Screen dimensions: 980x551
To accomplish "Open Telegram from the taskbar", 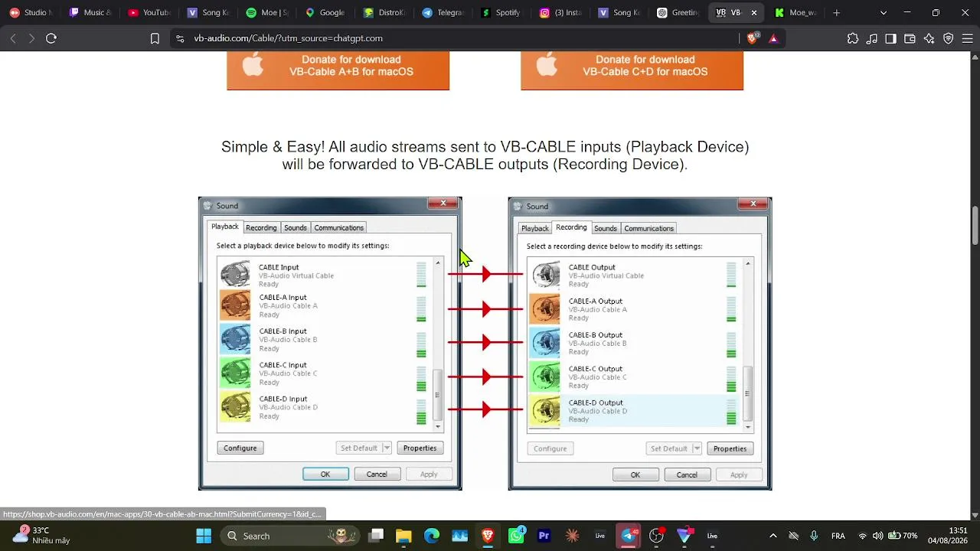I will click(629, 536).
